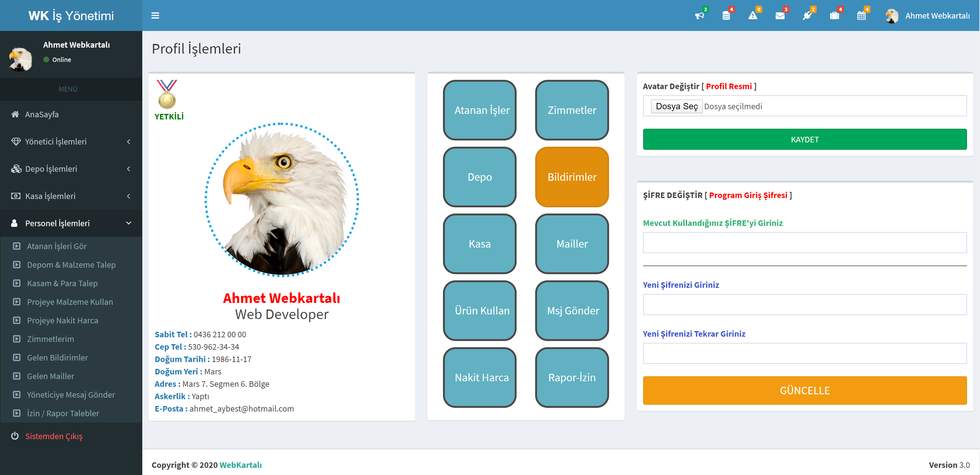Open the database coins notification icon
Viewport: 980px width, 475px height.
726,15
